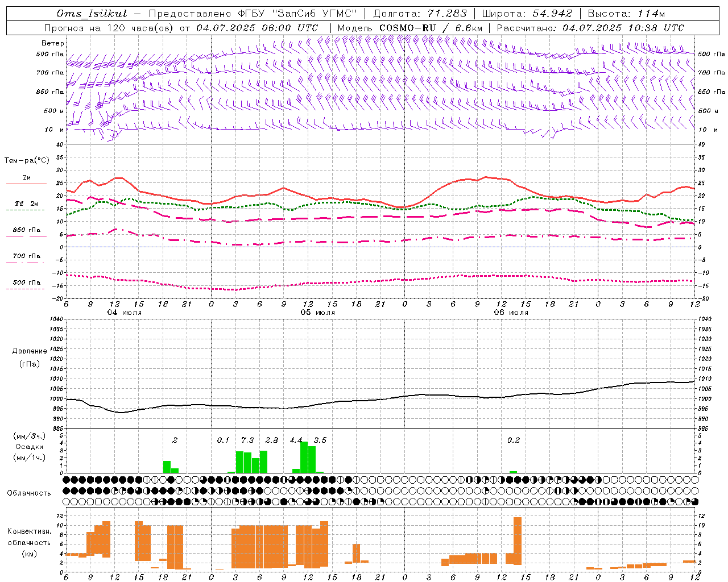Click the 4.4 three-hour precipitation total
Viewport: 728px width, 582px height.
[296, 440]
